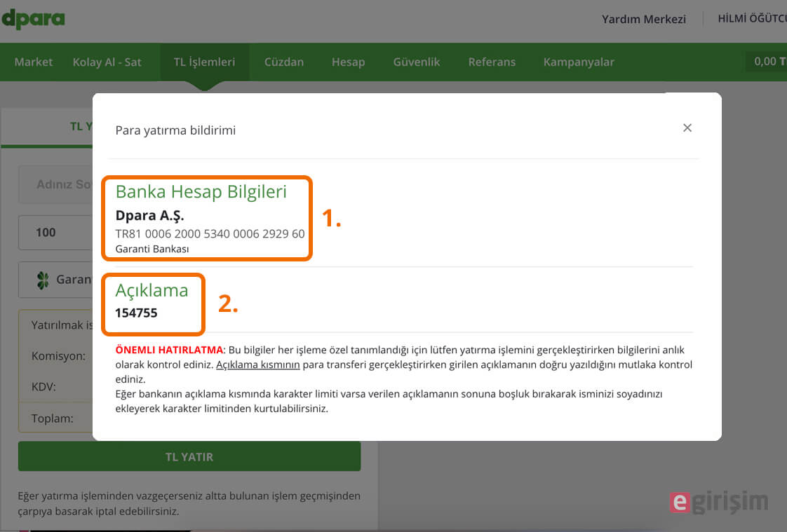This screenshot has width=787, height=532.
Task: Open Yardım Merkezi link
Action: pyautogui.click(x=643, y=19)
